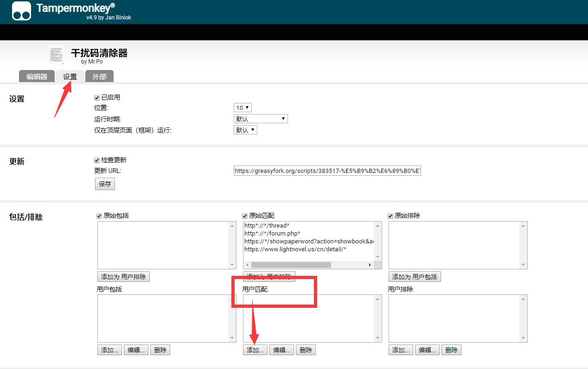Click the 更新 URL input field
This screenshot has width=588, height=369.
(x=327, y=171)
